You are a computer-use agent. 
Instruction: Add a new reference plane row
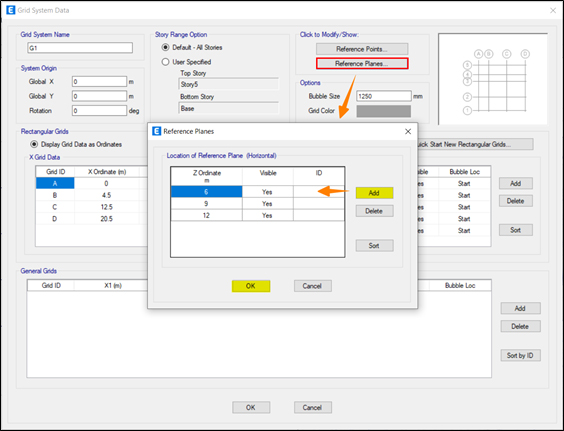374,193
